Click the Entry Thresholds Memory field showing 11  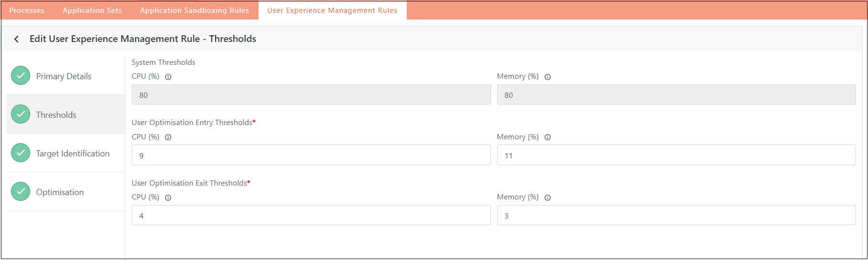[676, 155]
